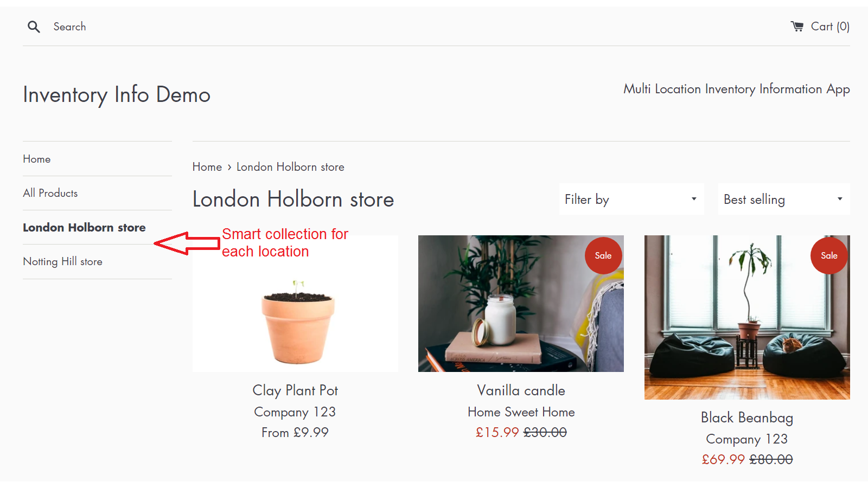The image size is (868, 488).
Task: Open the Notting Hill store collection
Action: coord(62,261)
